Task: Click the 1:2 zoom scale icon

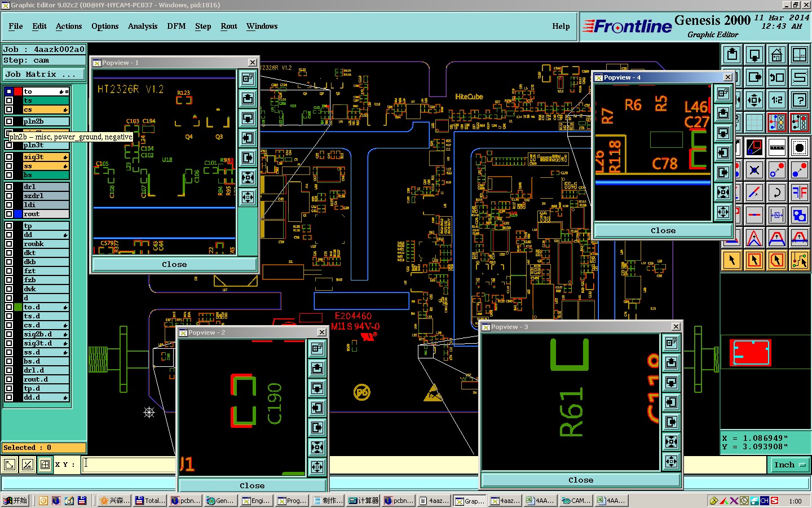Action: pos(777,100)
